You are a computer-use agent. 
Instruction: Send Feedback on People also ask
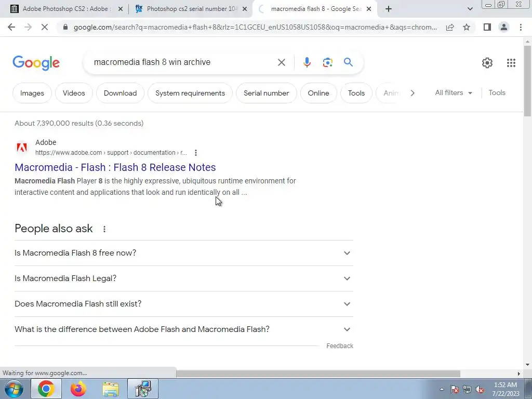340,345
